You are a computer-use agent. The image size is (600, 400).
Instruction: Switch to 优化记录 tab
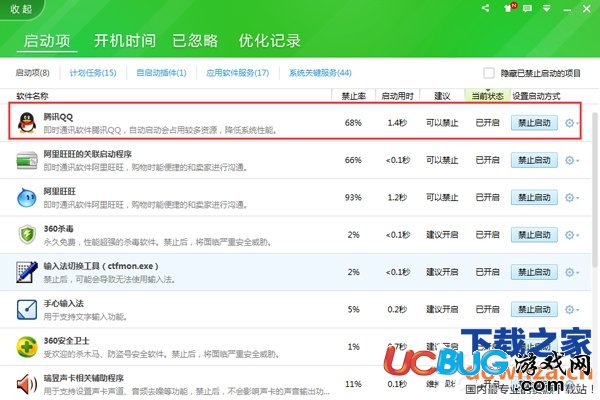click(269, 41)
